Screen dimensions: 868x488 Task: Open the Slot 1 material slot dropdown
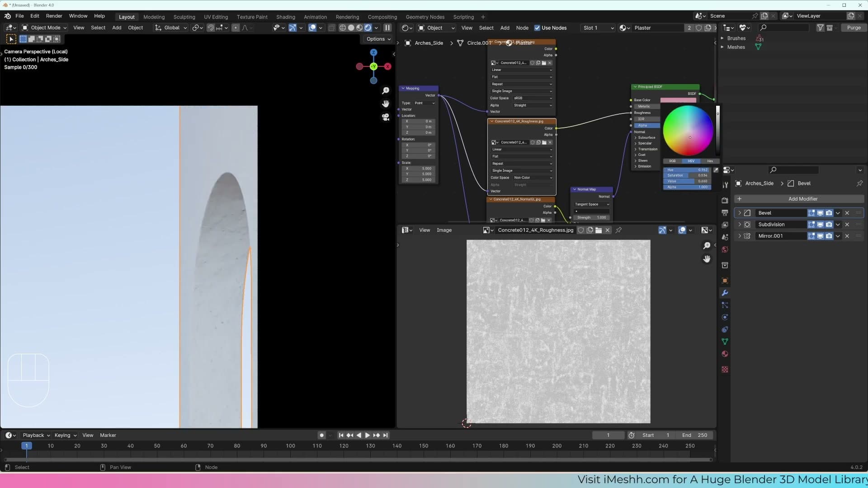(x=598, y=28)
